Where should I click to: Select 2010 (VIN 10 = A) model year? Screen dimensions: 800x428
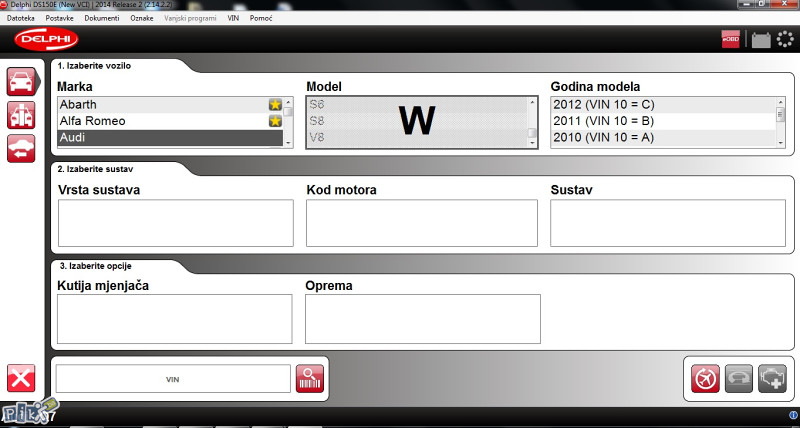pyautogui.click(x=663, y=137)
